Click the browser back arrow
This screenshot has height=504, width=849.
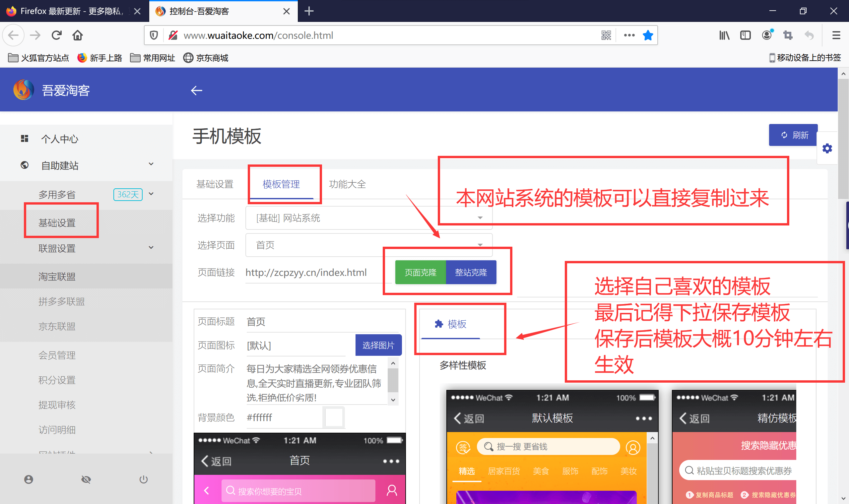pos(13,35)
